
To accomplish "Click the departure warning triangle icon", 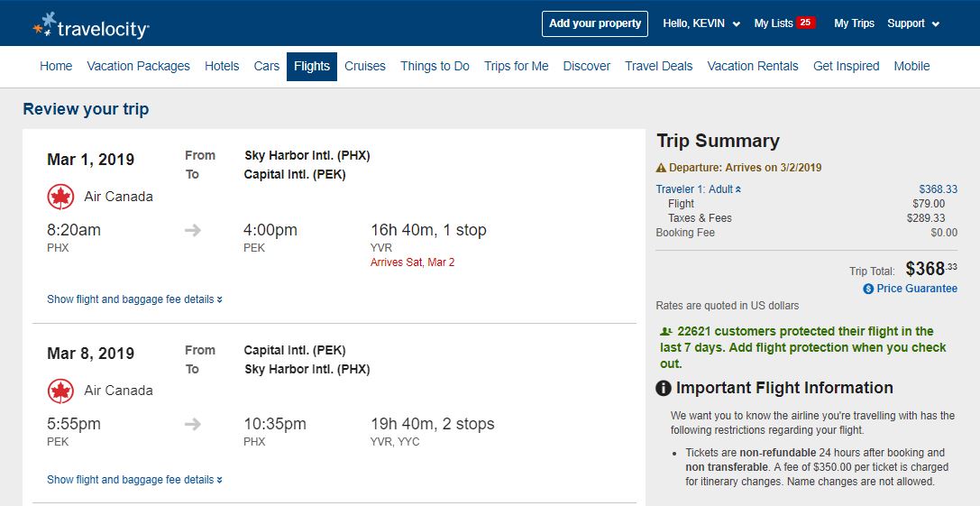I will (662, 168).
